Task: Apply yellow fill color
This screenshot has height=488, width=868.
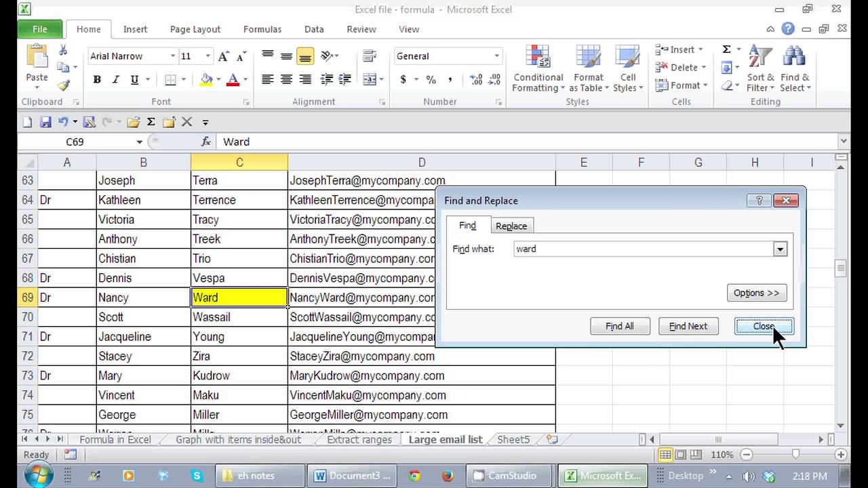Action: tap(207, 80)
